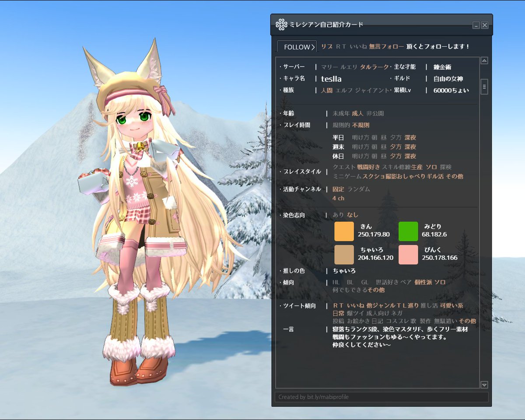
Task: Click the Created by bit.ly/mabiprofile footer field
Action: [x=381, y=397]
